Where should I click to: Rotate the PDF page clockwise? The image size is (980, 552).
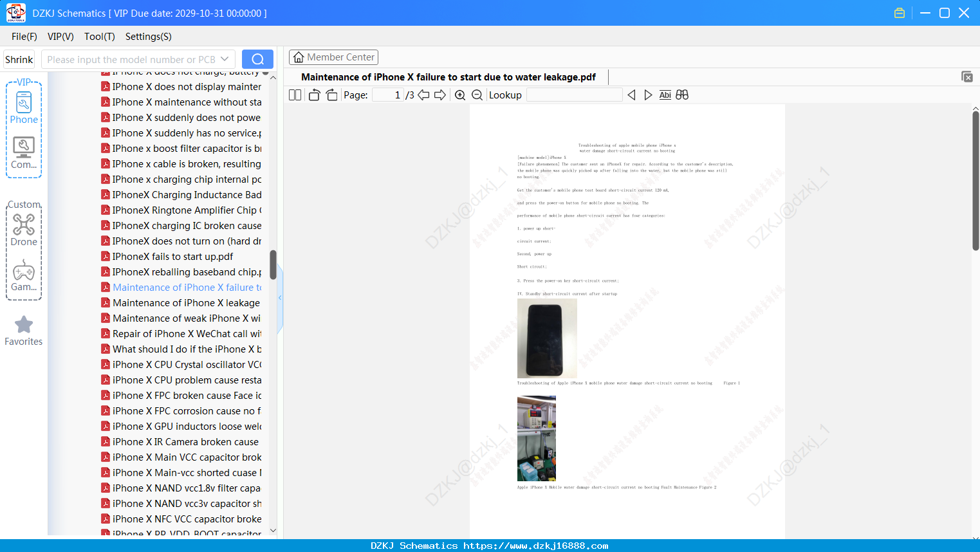click(331, 95)
